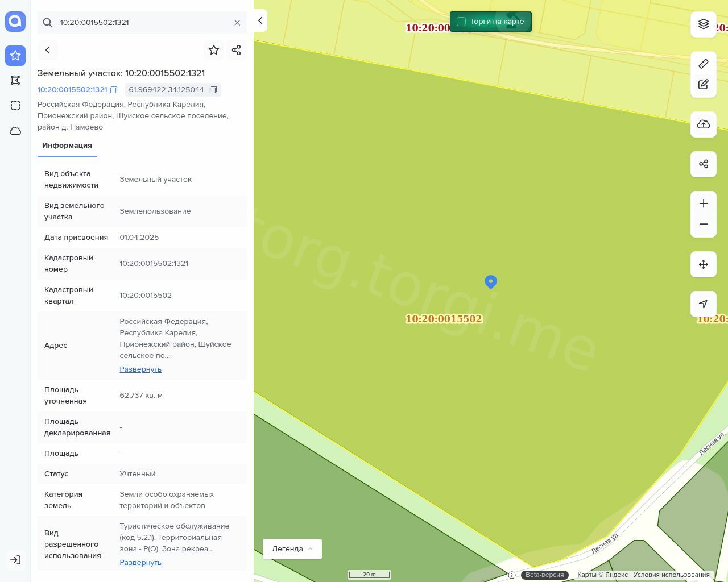Add parcel to favorites with star icon
This screenshot has height=582, width=728.
pos(214,50)
